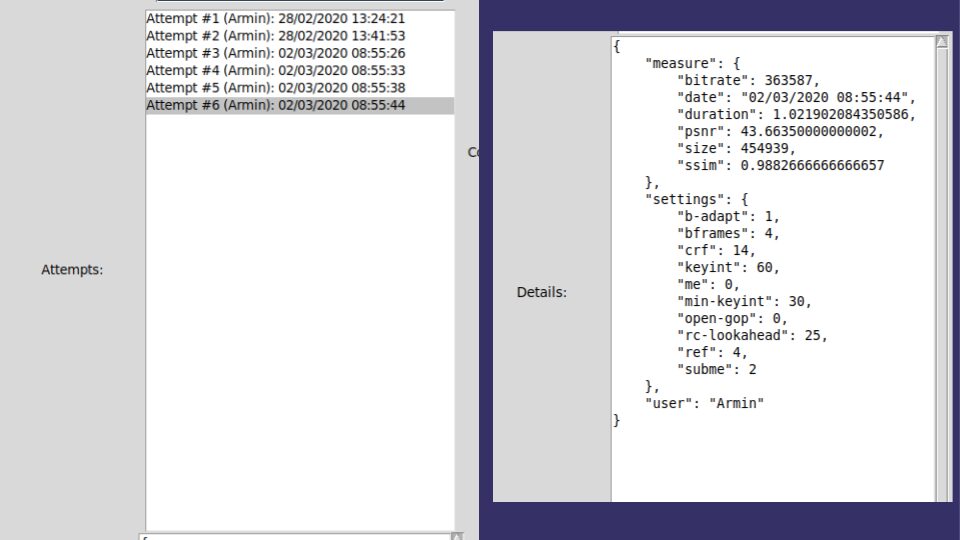The width and height of the screenshot is (960, 540).
Task: Click the "open-gop": 0 line
Action: point(732,318)
